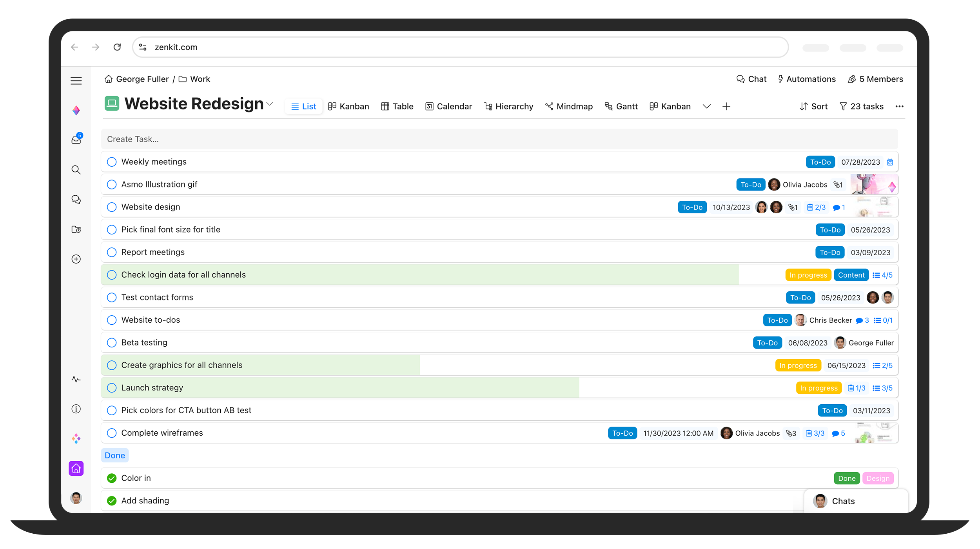Expand the Website Redesign title dropdown
The height and width of the screenshot is (549, 980).
click(x=270, y=104)
